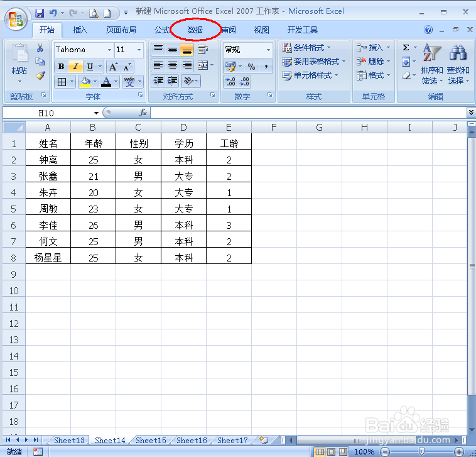Click the insert function fx button
The image size is (476, 457).
point(143,113)
